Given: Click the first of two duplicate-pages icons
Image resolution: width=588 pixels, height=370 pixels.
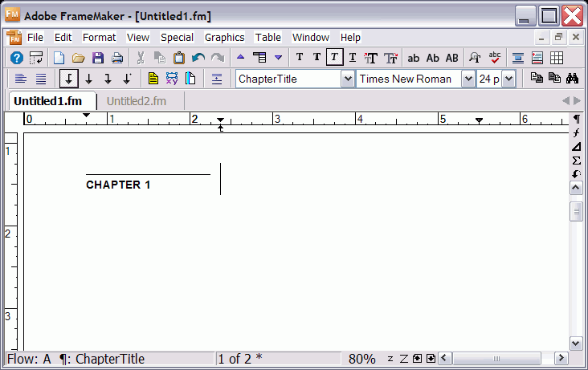Looking at the screenshot, I should pyautogui.click(x=537, y=78).
